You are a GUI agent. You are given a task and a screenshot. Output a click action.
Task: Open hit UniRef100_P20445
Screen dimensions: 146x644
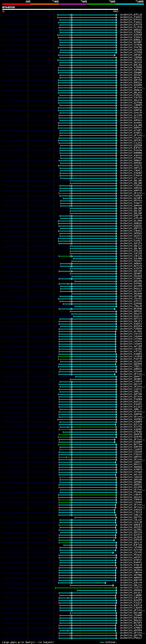tap(131, 371)
